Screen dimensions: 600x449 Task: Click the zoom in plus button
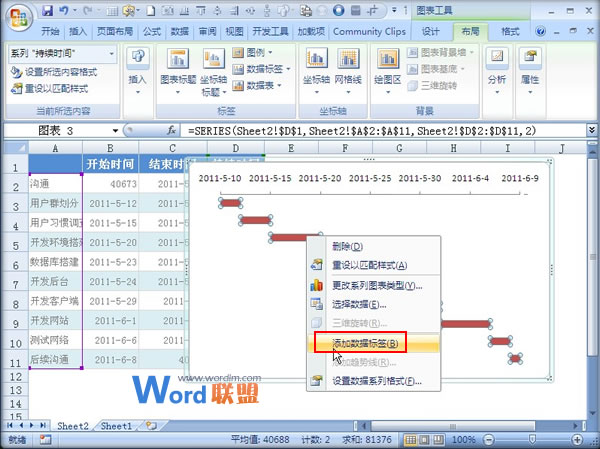tap(577, 439)
